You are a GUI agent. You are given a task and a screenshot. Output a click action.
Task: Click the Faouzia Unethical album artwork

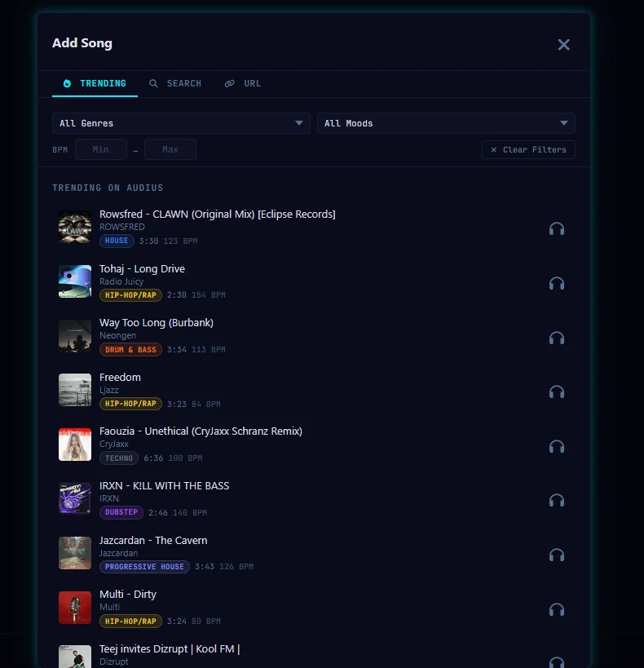(x=75, y=445)
